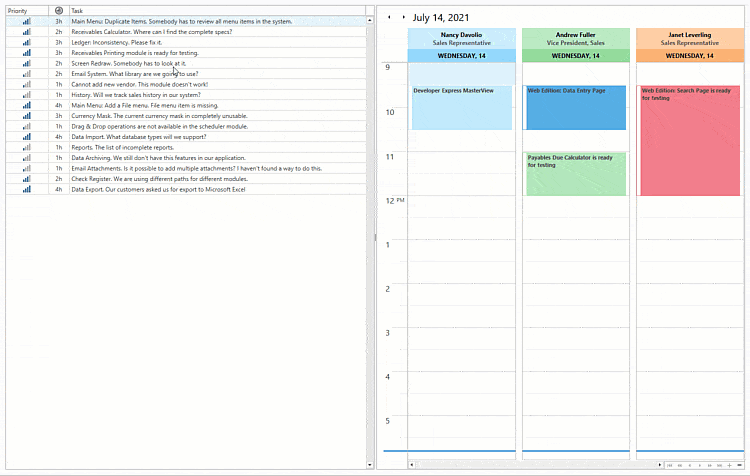This screenshot has width=750, height=476.
Task: Click the next page resource navigator button
Action: tap(710, 465)
